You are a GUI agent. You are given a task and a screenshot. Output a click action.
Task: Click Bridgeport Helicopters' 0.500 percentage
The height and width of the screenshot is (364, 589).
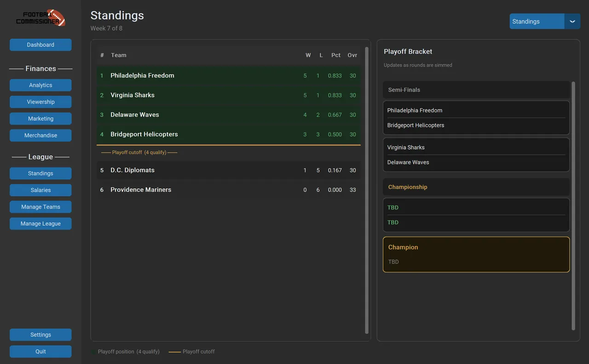[335, 134]
